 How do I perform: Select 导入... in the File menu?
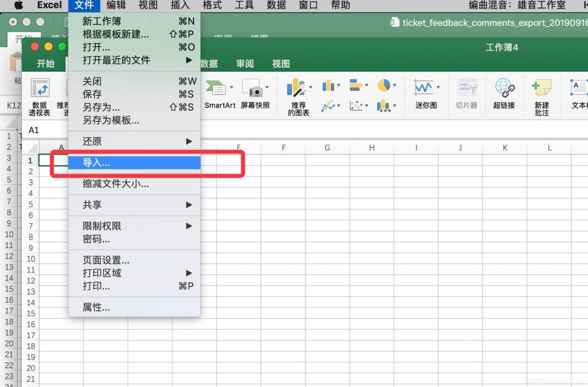tap(134, 162)
